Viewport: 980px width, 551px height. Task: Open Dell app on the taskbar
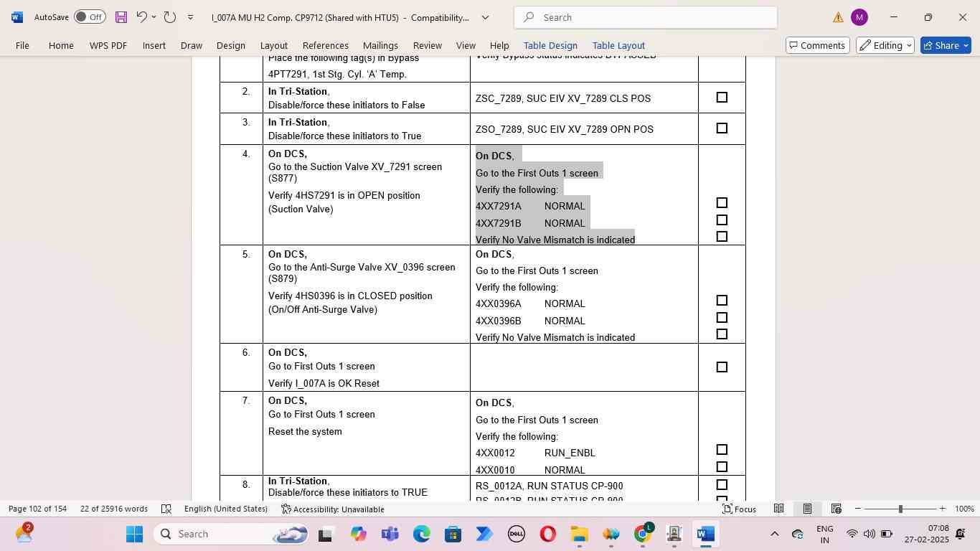click(516, 534)
